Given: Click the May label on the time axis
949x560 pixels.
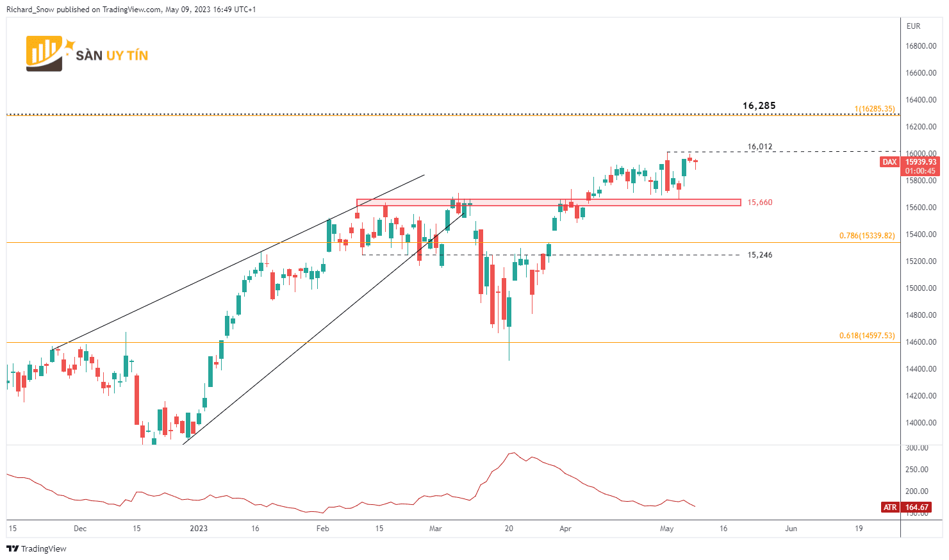Looking at the screenshot, I should click(667, 529).
